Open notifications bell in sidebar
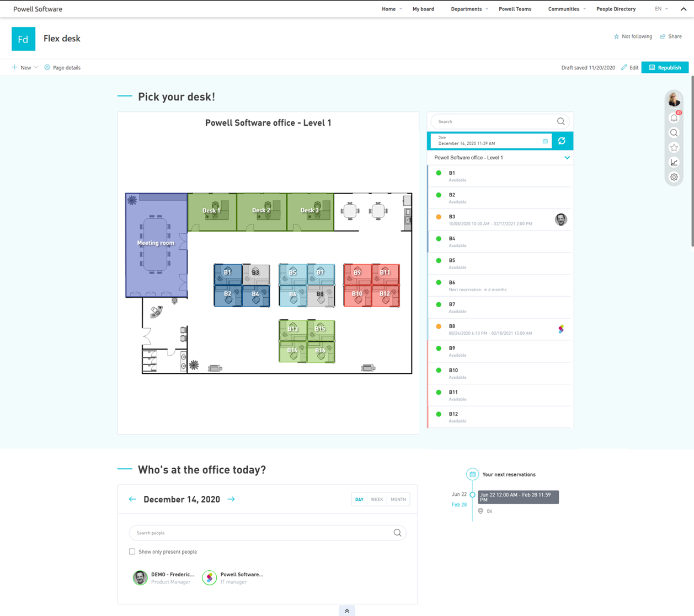Image resolution: width=694 pixels, height=616 pixels. (x=674, y=117)
